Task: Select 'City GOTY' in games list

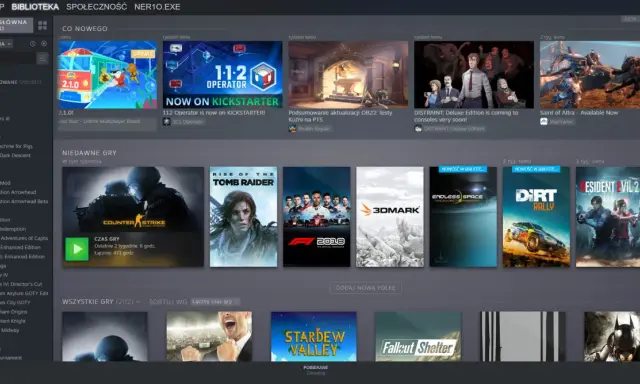Action: pyautogui.click(x=15, y=302)
